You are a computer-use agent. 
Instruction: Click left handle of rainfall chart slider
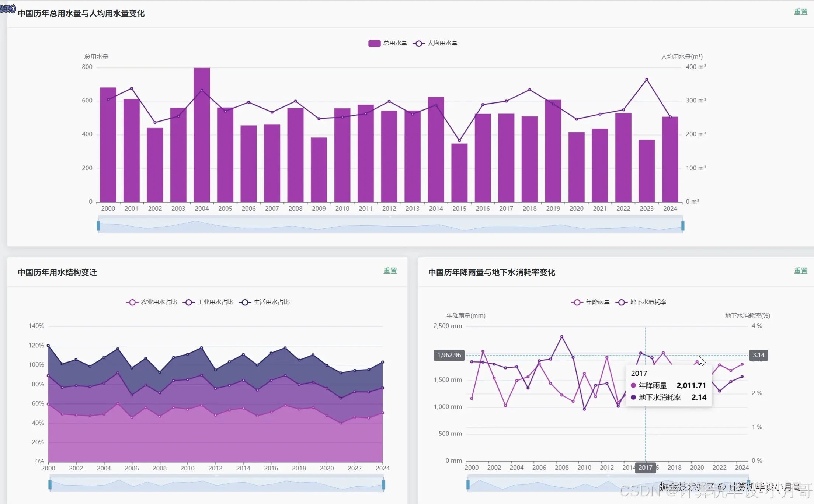(468, 485)
